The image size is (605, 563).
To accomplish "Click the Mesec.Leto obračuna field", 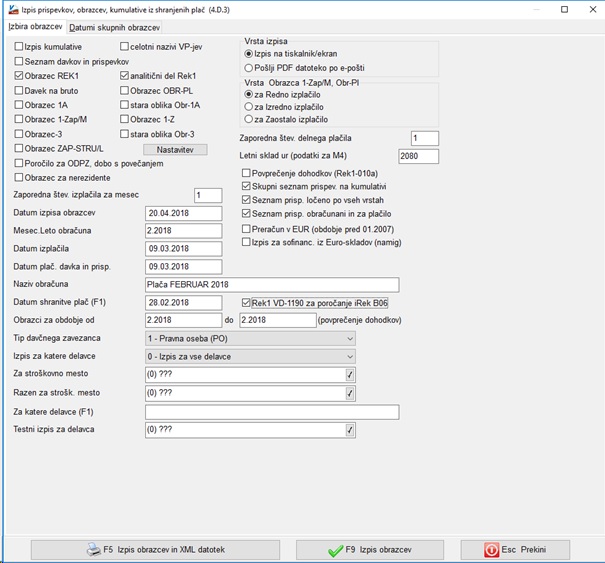I will pyautogui.click(x=184, y=231).
